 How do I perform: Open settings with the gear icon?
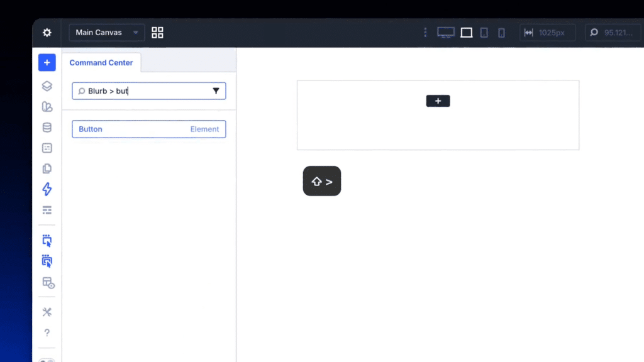point(47,33)
